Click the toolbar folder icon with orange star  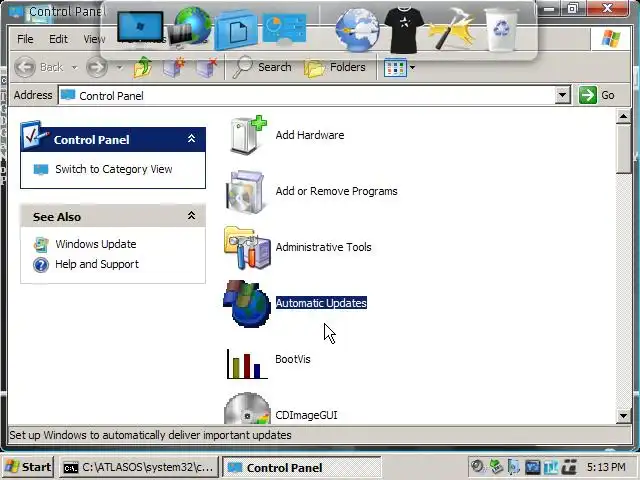coord(174,67)
